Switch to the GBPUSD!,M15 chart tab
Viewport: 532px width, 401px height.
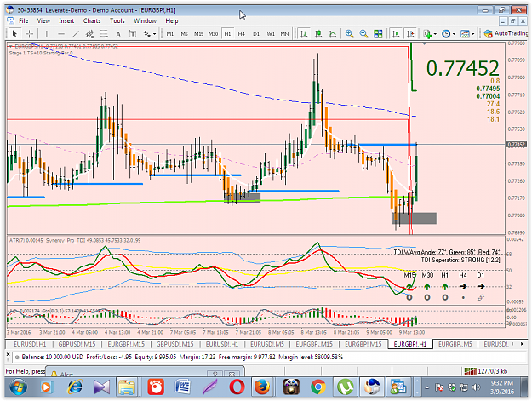77,344
